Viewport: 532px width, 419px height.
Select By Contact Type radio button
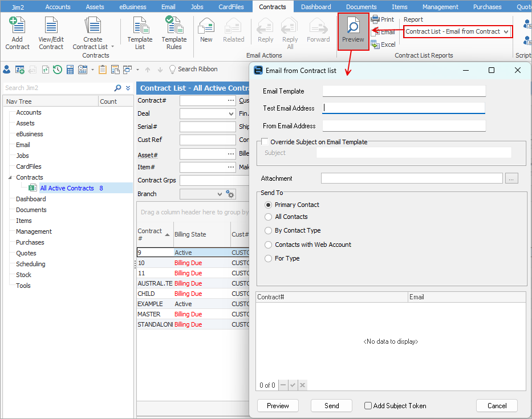point(269,231)
